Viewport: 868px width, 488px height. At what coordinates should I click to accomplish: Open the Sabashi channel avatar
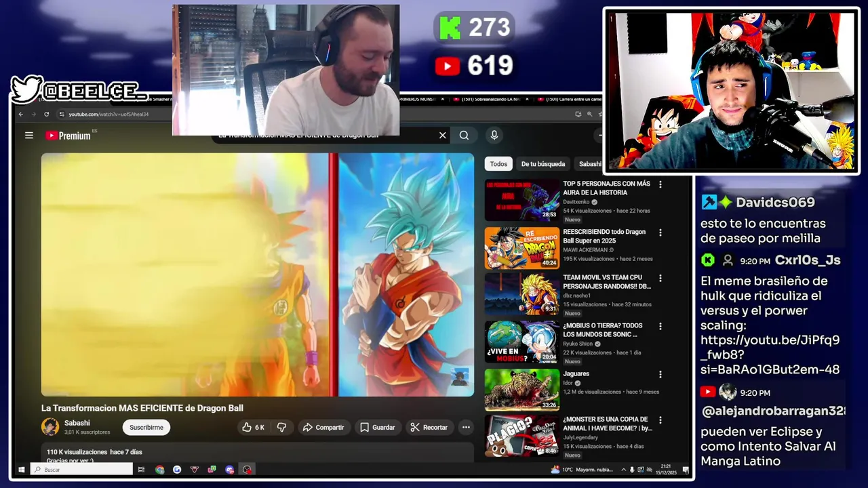tap(50, 427)
